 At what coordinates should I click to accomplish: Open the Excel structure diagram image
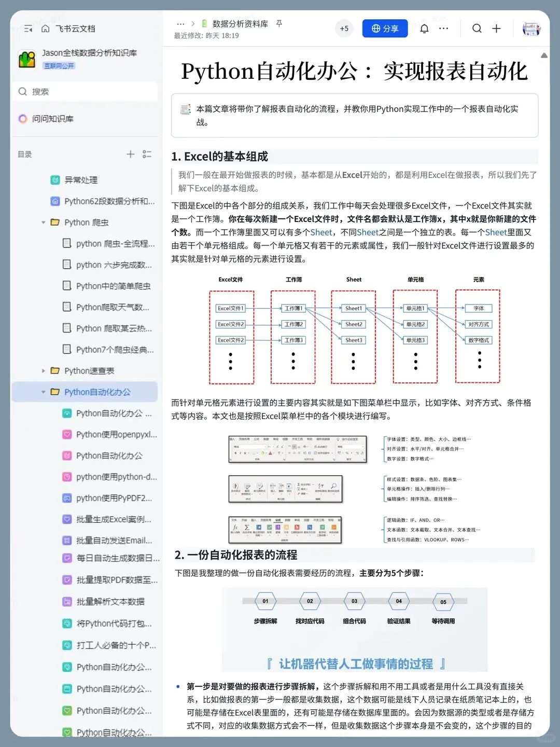pos(355,330)
